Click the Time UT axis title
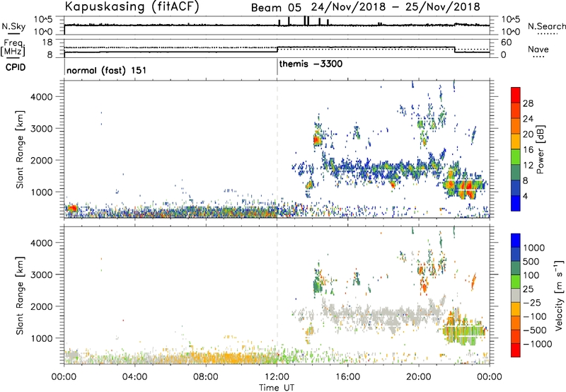 point(277,388)
